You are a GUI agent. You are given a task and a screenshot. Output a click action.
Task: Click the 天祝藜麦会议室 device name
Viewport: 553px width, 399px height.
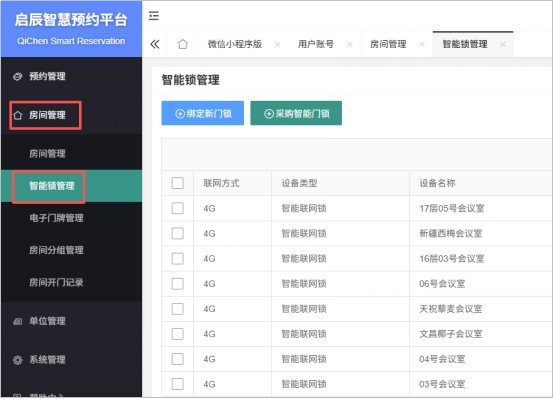tap(451, 309)
